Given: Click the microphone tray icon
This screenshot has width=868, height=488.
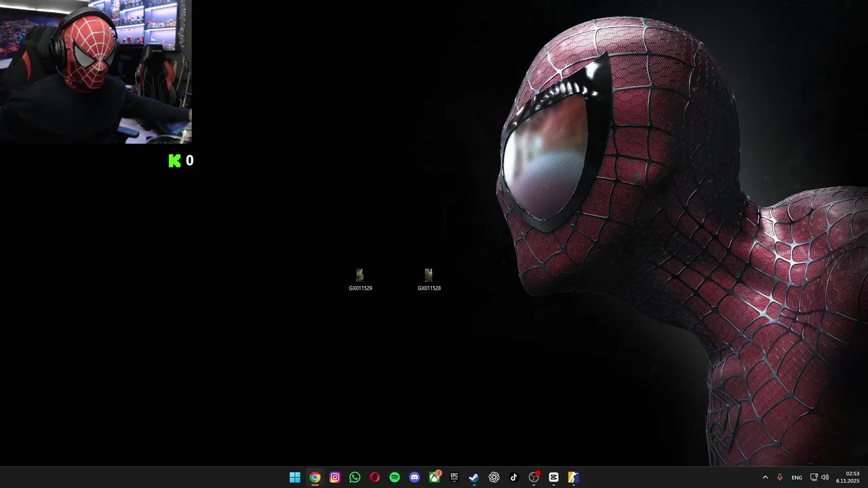Looking at the screenshot, I should pos(780,477).
